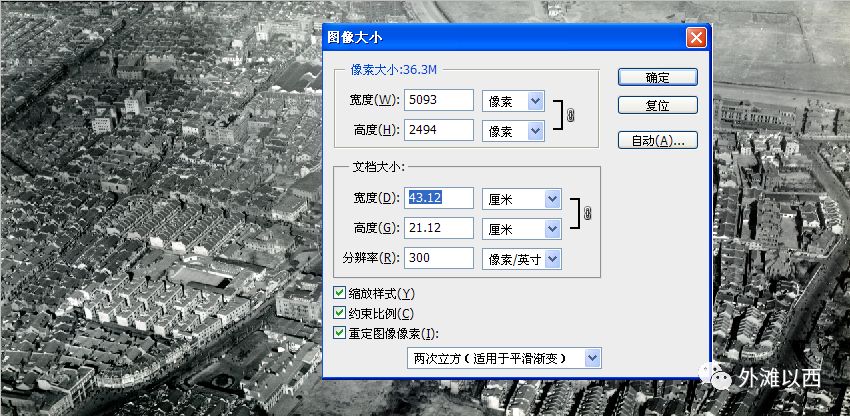Toggle the 约束比例(C) checkbox
The image size is (850, 416).
click(339, 313)
